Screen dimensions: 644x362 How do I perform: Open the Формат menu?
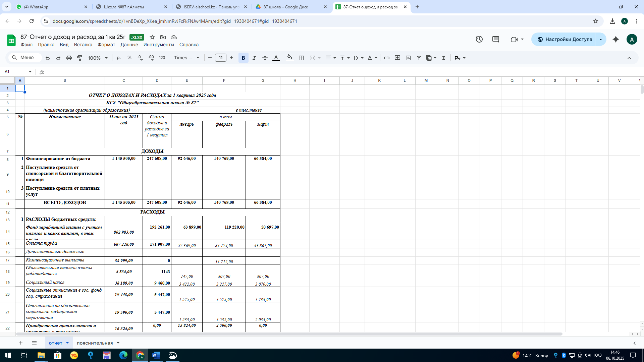point(106,45)
